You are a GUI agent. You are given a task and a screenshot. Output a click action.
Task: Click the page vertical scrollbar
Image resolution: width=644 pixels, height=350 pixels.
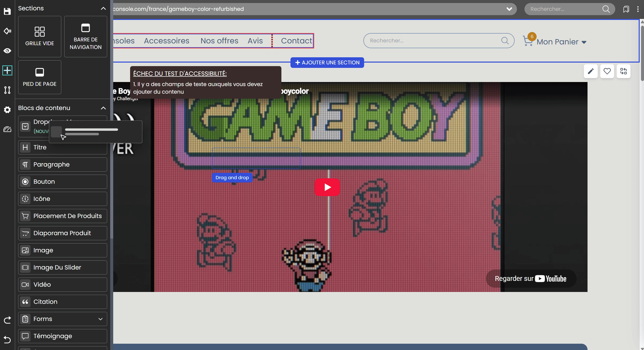coord(642,53)
